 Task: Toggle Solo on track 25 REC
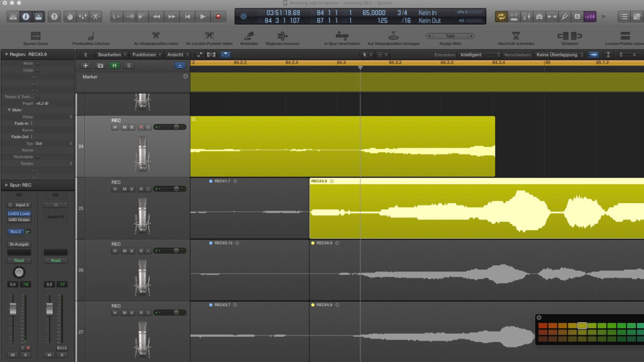click(132, 189)
